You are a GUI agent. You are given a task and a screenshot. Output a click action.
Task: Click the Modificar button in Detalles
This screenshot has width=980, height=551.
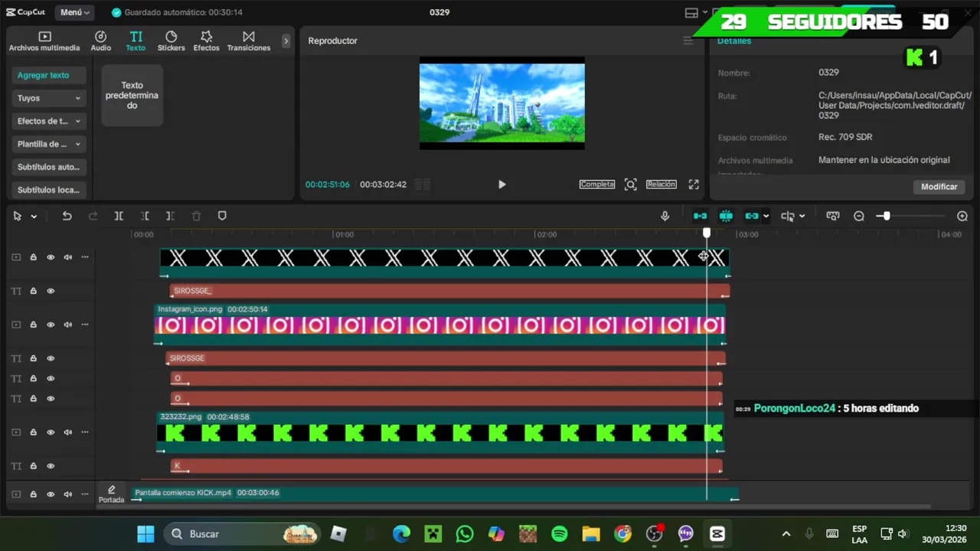[x=939, y=187]
